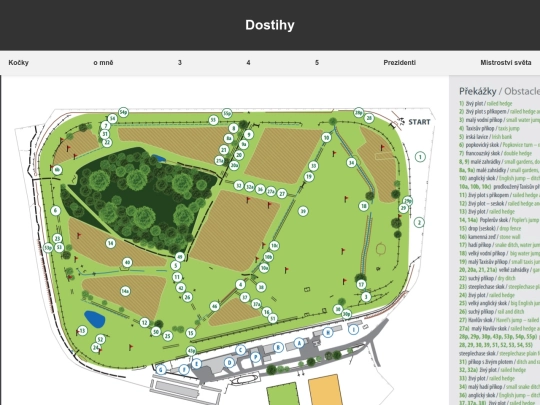
Task: Select menu item 4
Action: pyautogui.click(x=248, y=63)
